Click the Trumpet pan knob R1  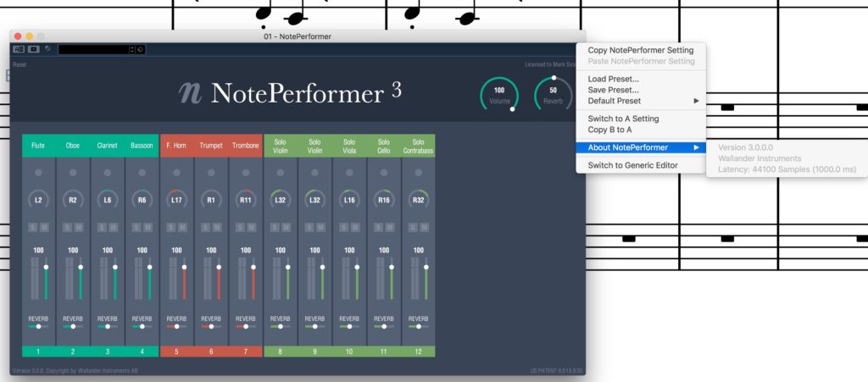pos(211,200)
